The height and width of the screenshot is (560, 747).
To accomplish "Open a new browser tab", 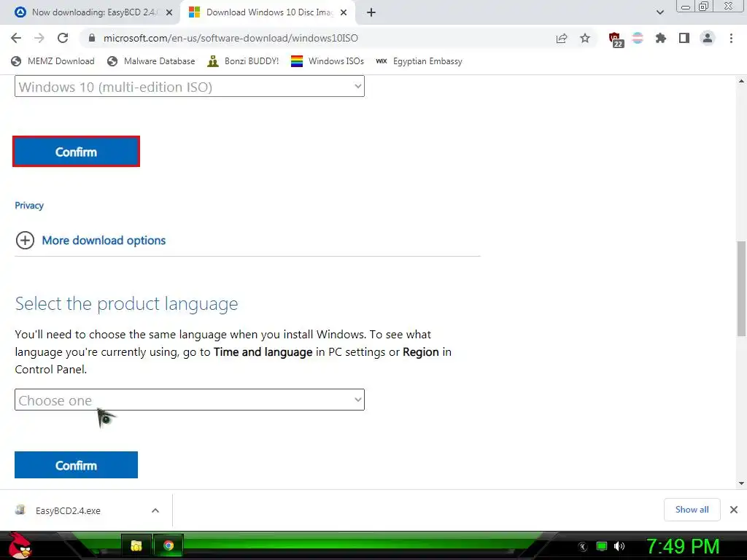I will coord(371,12).
